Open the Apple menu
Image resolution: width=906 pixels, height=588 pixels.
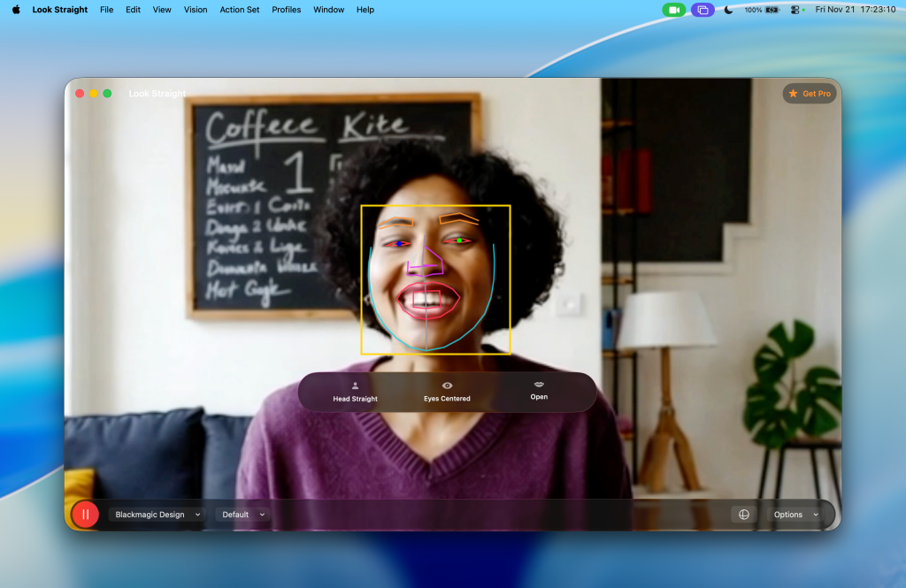[x=16, y=10]
